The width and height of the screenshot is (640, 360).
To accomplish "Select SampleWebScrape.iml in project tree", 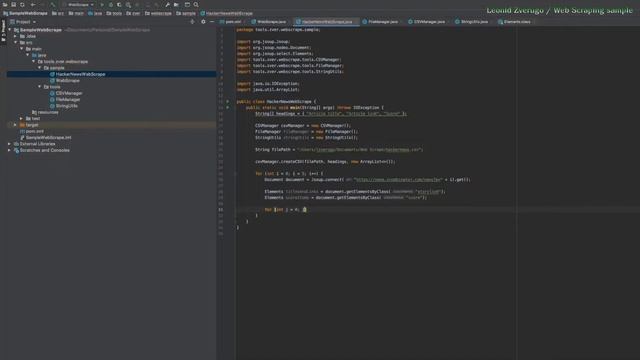I will (48, 138).
